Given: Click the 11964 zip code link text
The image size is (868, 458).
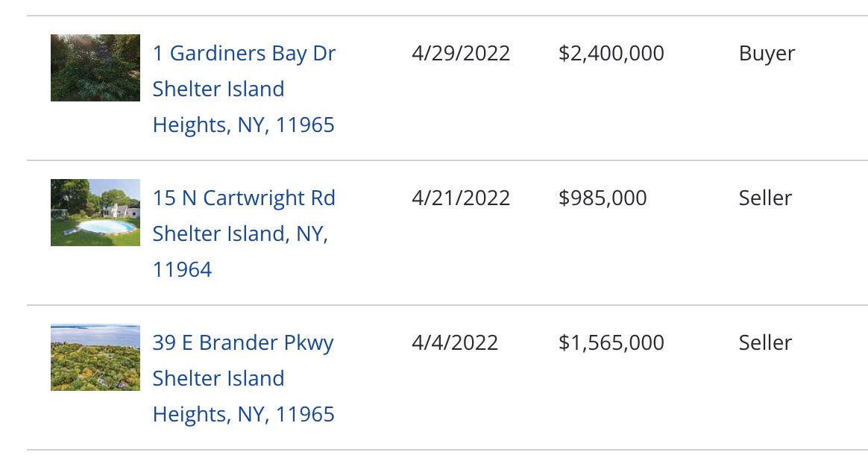Looking at the screenshot, I should pos(182,270).
